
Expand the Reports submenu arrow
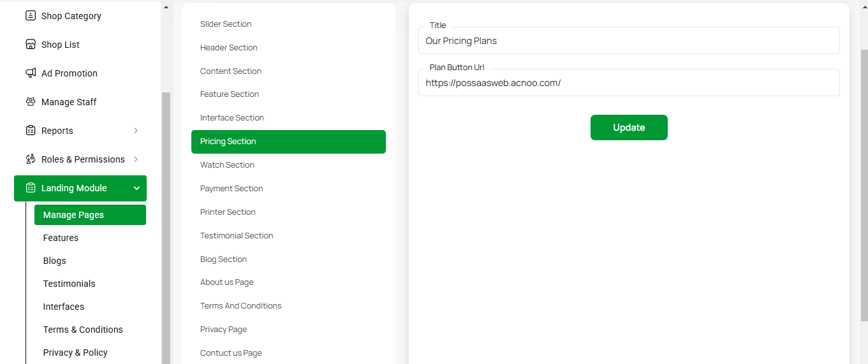[136, 131]
